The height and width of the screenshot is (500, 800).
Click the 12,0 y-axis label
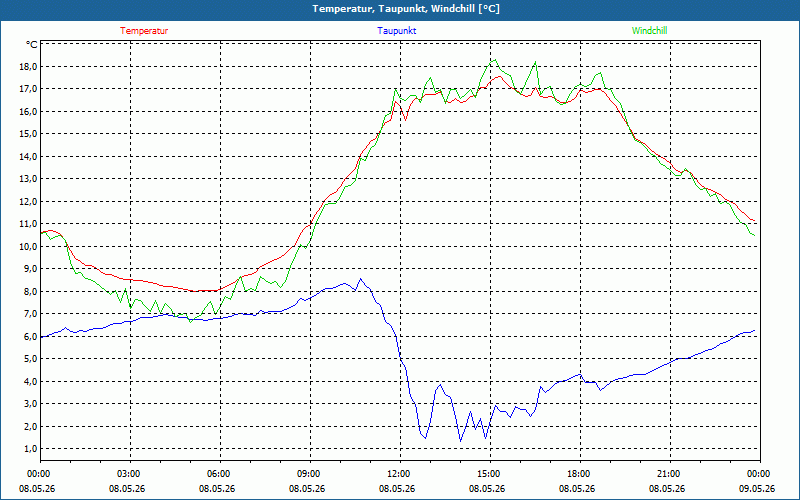pos(29,202)
